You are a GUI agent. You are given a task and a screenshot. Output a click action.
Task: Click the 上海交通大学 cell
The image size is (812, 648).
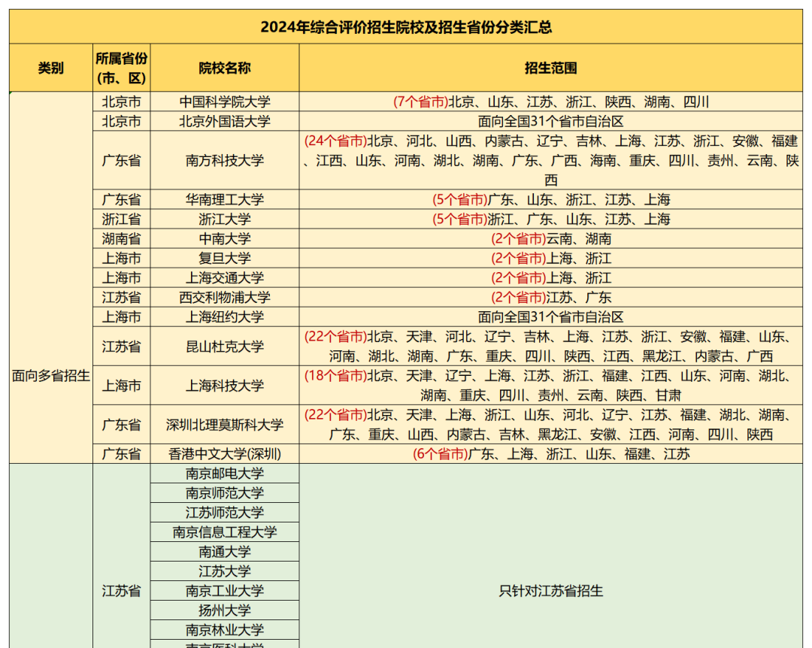coord(225,277)
